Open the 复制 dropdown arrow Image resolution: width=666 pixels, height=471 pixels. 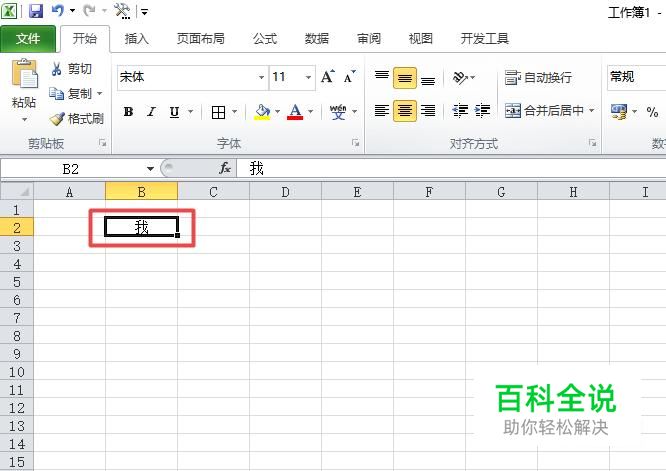(100, 93)
